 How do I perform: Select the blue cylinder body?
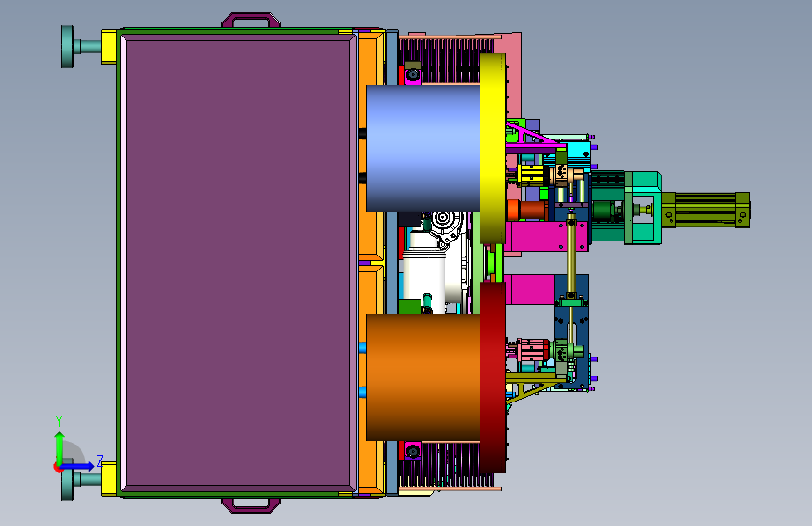click(423, 149)
